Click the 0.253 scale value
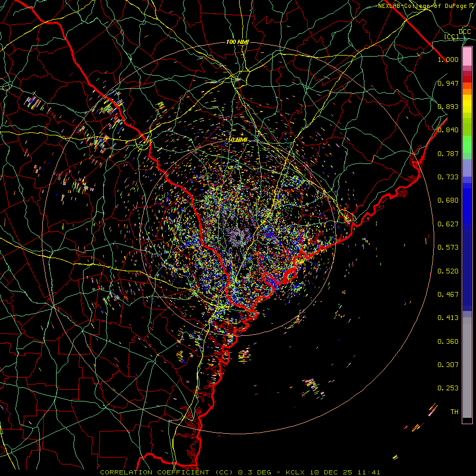Image resolution: width=476 pixels, height=476 pixels. tap(448, 388)
